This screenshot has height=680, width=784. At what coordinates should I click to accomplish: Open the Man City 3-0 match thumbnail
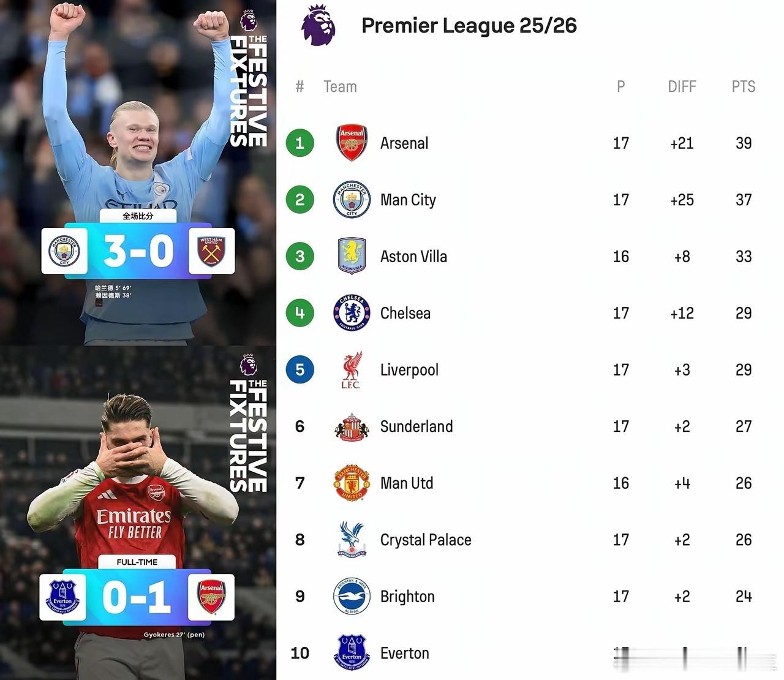point(138,172)
